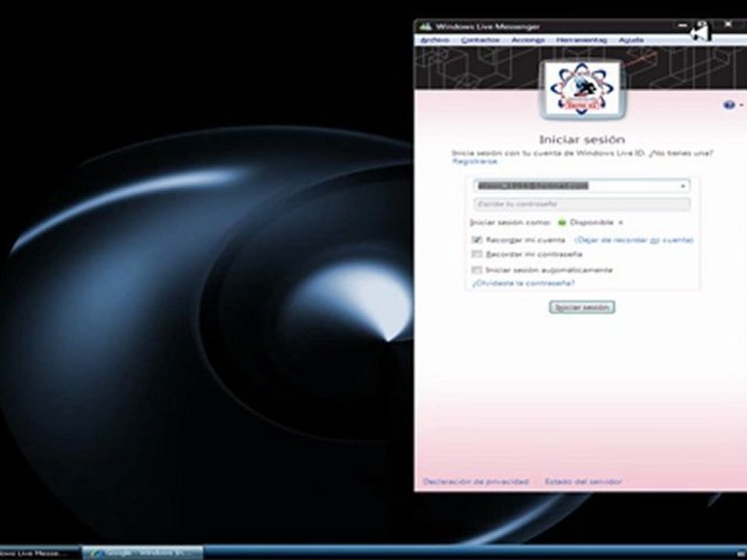Open the Ayuda menu
Image resolution: width=747 pixels, height=560 pixels.
[631, 40]
